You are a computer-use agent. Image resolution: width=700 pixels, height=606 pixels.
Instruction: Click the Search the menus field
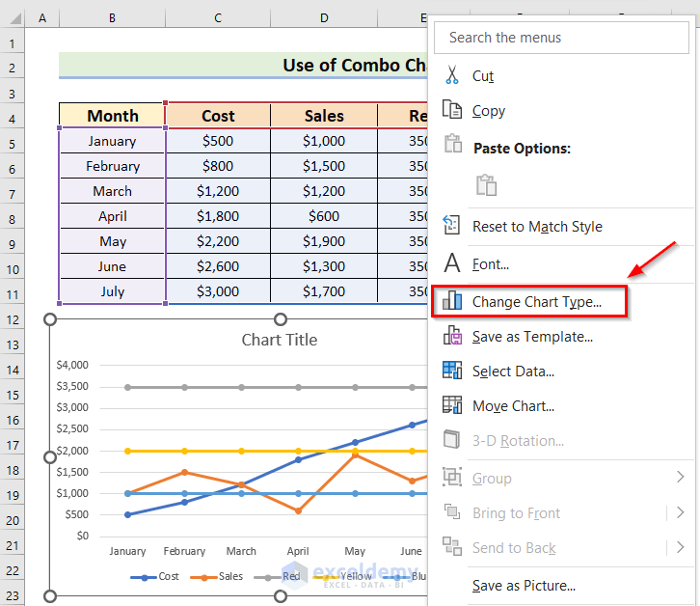pos(561,38)
